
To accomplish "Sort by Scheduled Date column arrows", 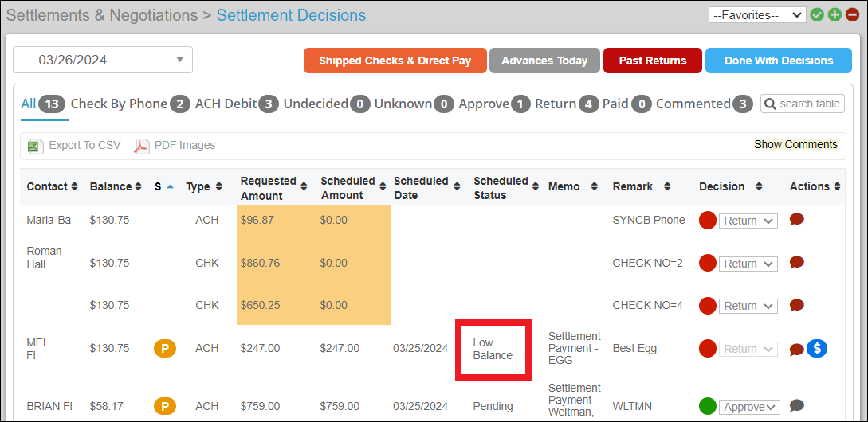I will click(x=458, y=187).
